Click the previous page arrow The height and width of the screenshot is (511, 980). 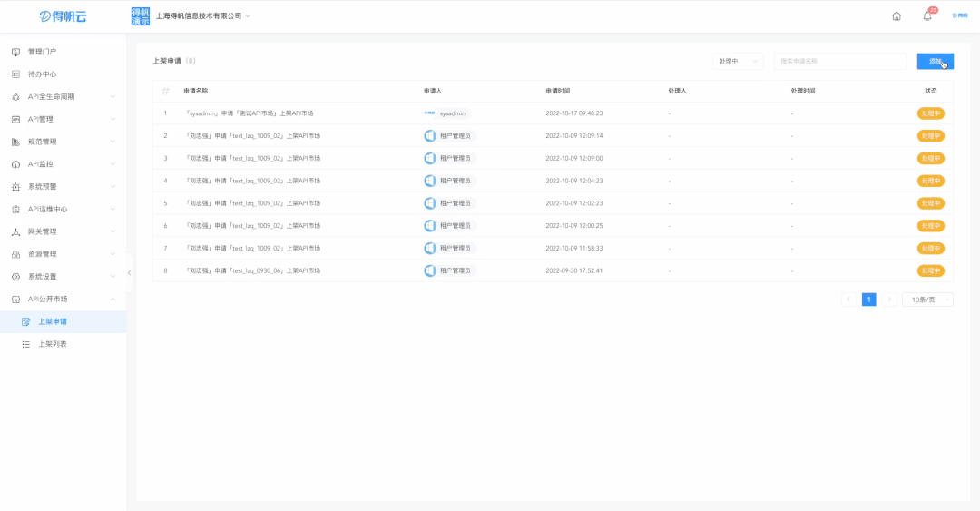848,300
